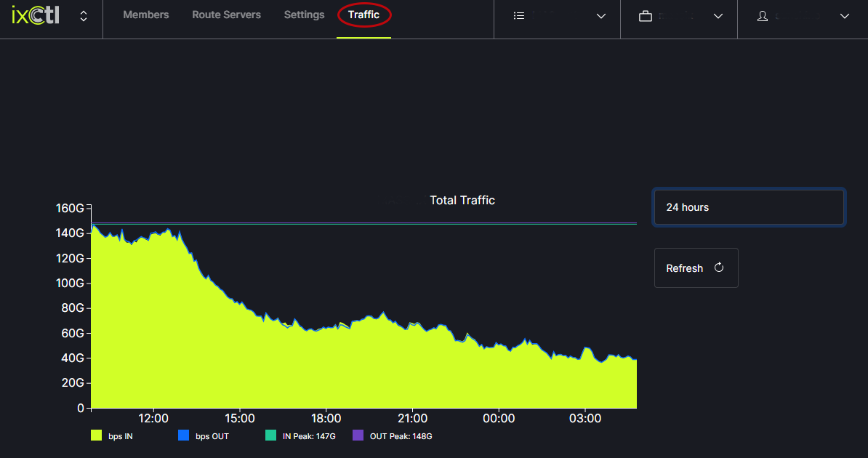Open the user account menu chevron
Screen dimensions: 868x458
coord(844,16)
